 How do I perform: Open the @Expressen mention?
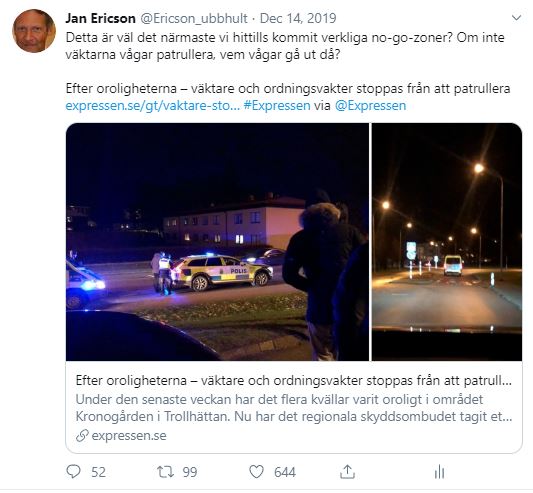click(370, 105)
